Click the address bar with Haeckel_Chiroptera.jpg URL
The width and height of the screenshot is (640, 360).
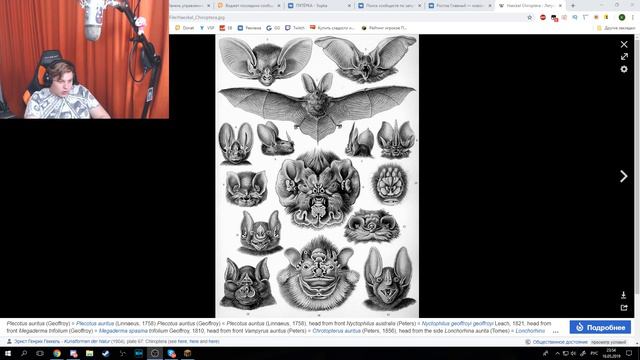click(x=347, y=18)
